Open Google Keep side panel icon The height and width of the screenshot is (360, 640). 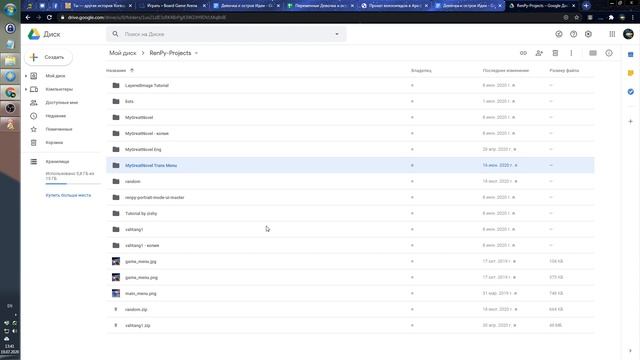coord(631,73)
